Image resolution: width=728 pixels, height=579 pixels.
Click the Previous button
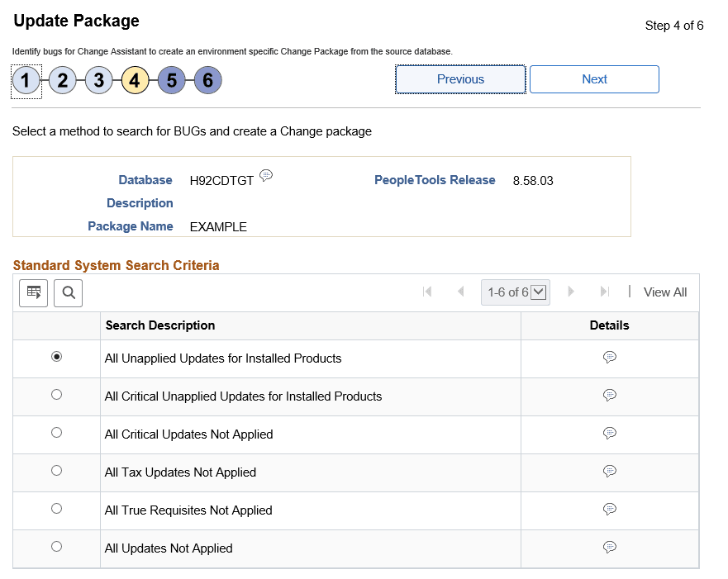[x=460, y=78]
